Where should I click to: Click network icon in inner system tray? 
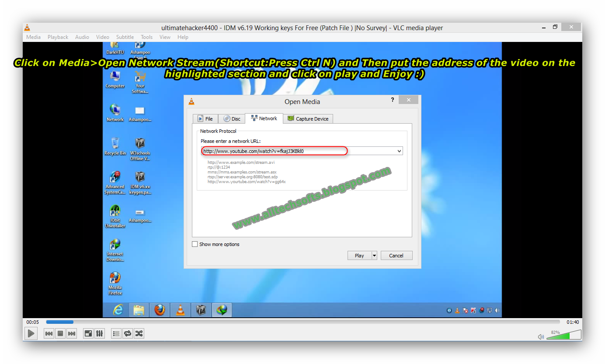(489, 311)
